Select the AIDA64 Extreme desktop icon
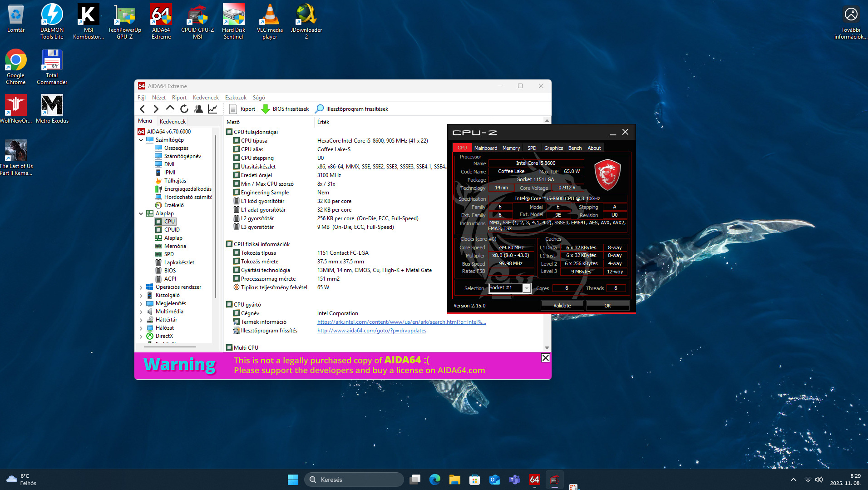 click(161, 21)
